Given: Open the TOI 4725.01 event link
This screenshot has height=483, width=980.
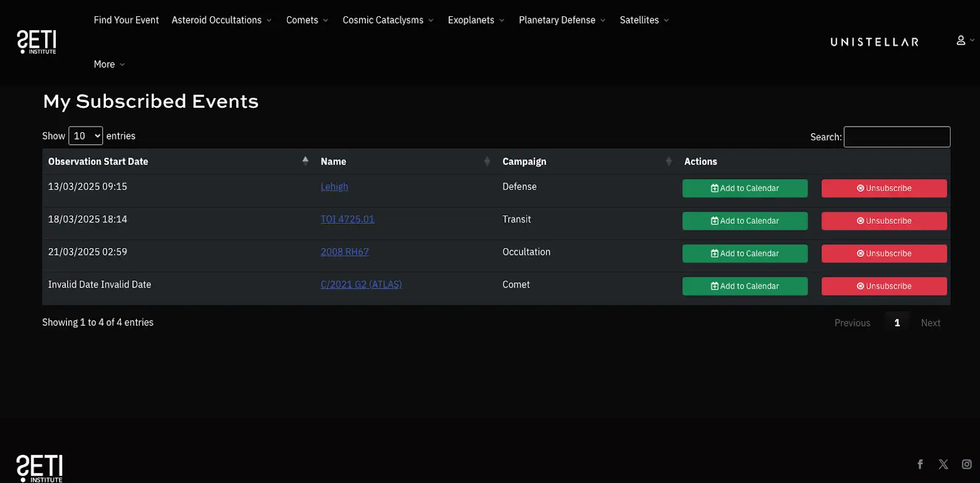Looking at the screenshot, I should (x=347, y=219).
